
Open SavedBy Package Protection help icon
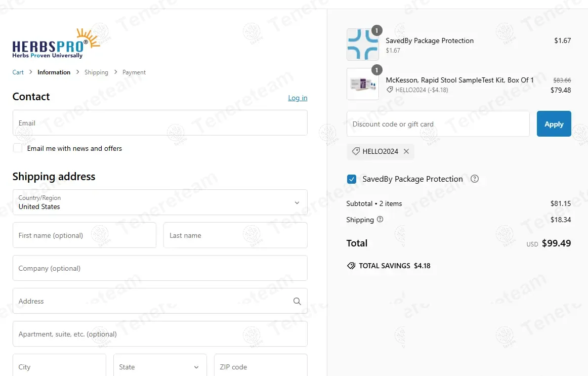tap(474, 179)
